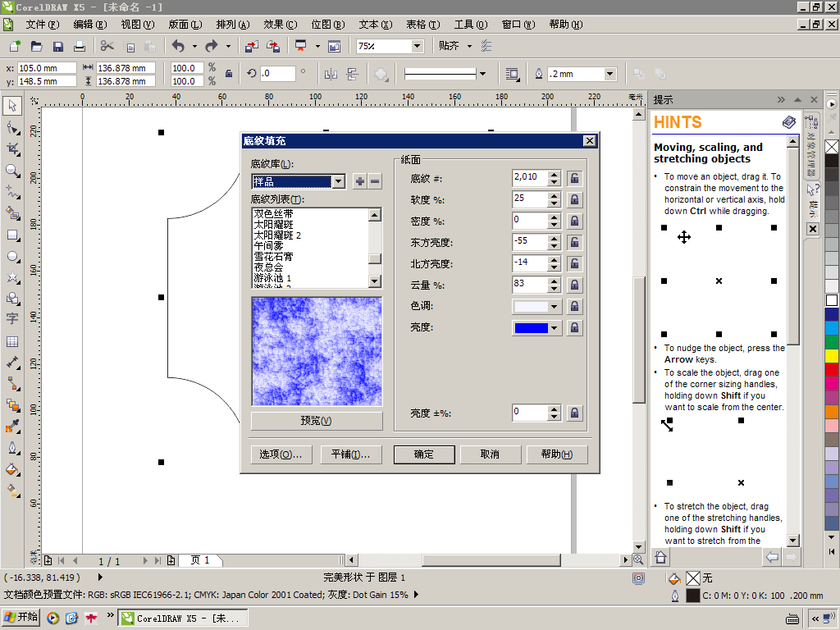The width and height of the screenshot is (840, 630).
Task: Open the 亮度 blue color dropdown
Action: pyautogui.click(x=555, y=328)
